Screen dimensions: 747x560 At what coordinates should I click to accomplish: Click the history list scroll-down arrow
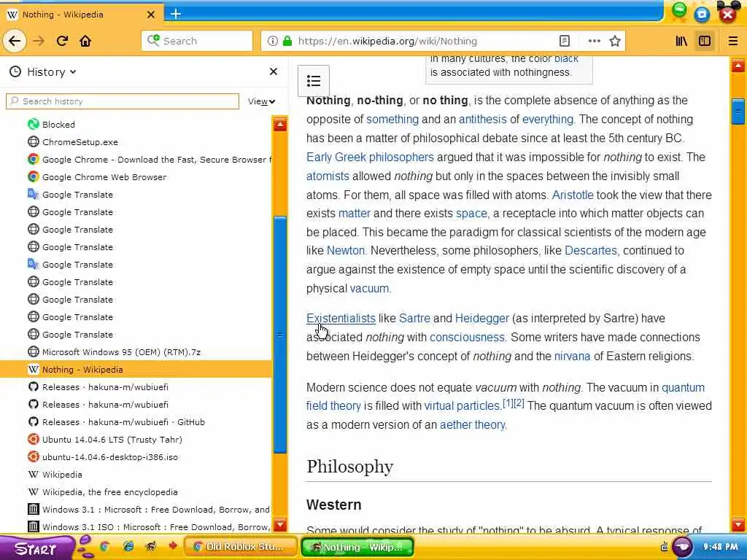pos(280,524)
